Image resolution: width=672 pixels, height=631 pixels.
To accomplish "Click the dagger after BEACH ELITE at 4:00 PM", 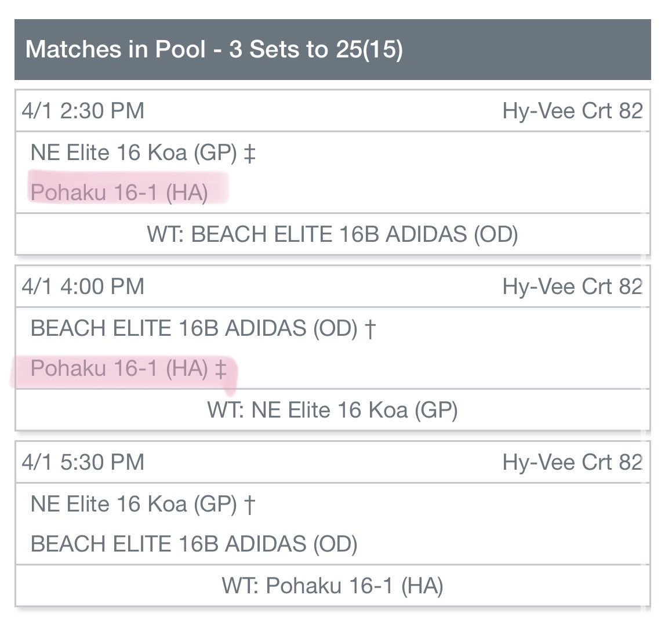I will point(370,329).
